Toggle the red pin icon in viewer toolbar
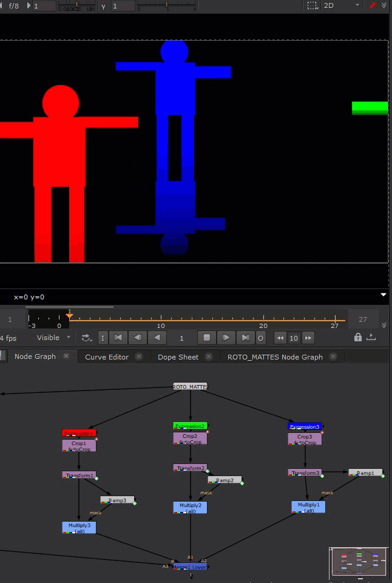The height and width of the screenshot is (583, 392). [x=373, y=5]
